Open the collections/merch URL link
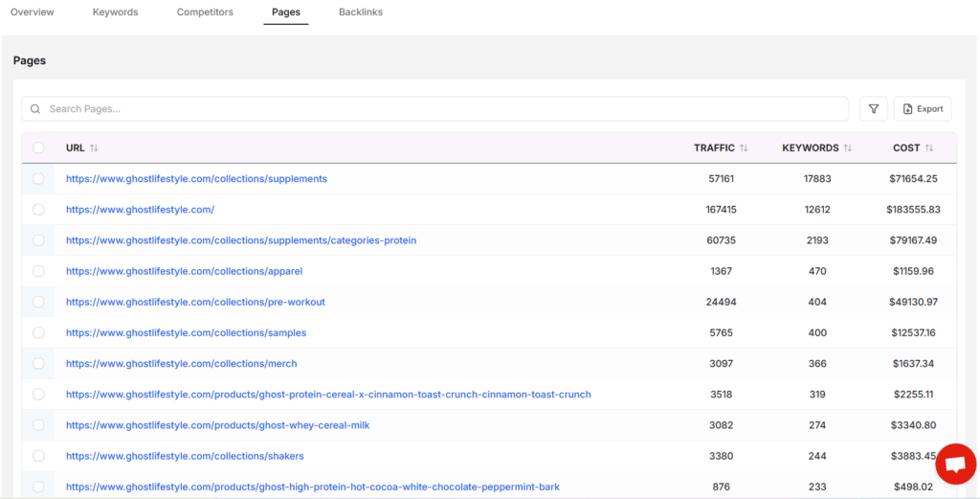The image size is (980, 499). pos(181,363)
